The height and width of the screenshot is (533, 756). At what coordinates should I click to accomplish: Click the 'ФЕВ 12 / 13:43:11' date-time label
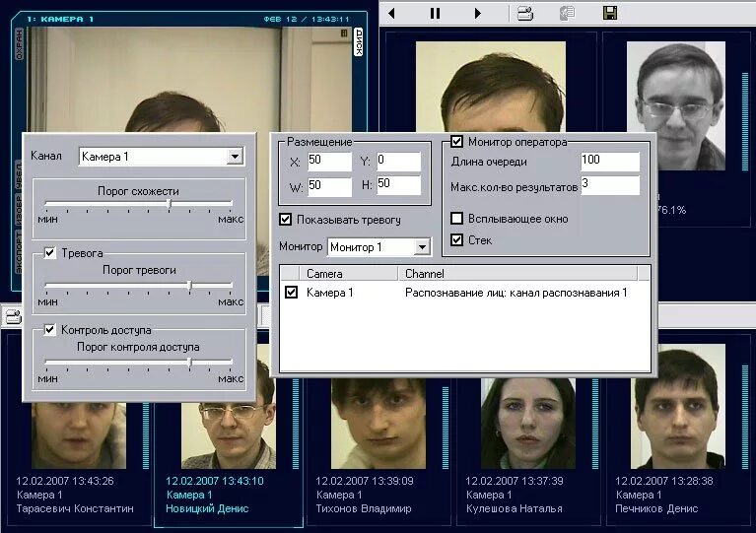click(307, 19)
